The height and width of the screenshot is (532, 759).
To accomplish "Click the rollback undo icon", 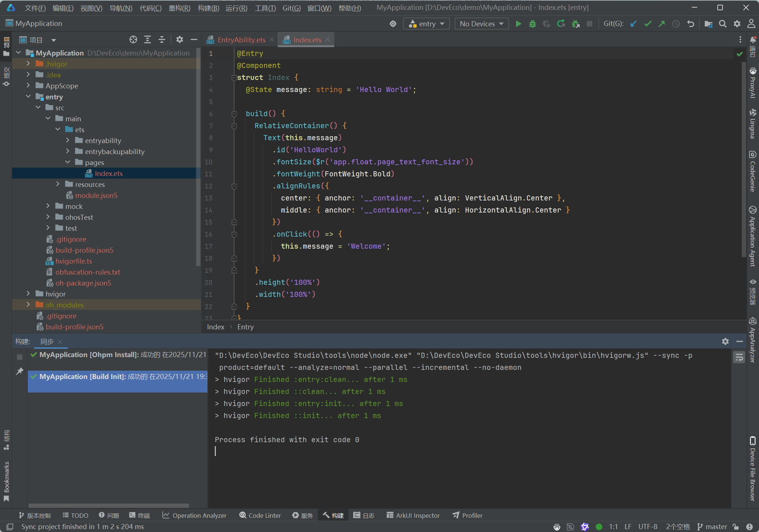I will tap(690, 24).
